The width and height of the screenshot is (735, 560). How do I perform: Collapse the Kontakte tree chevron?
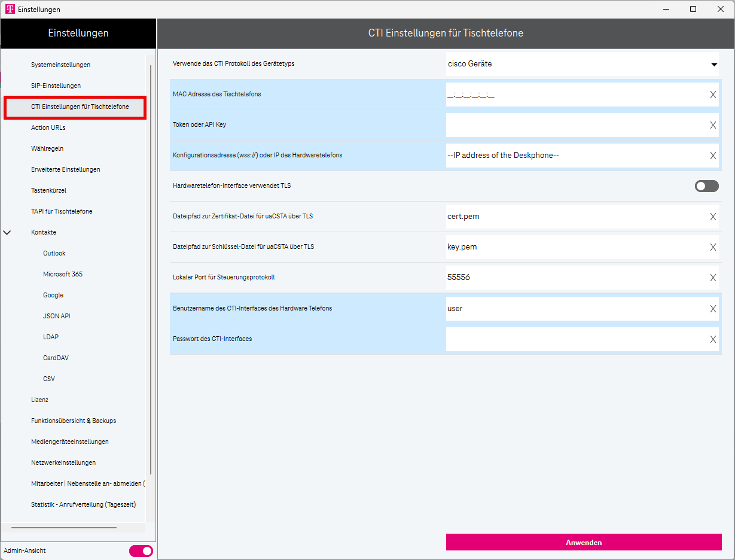pyautogui.click(x=7, y=232)
